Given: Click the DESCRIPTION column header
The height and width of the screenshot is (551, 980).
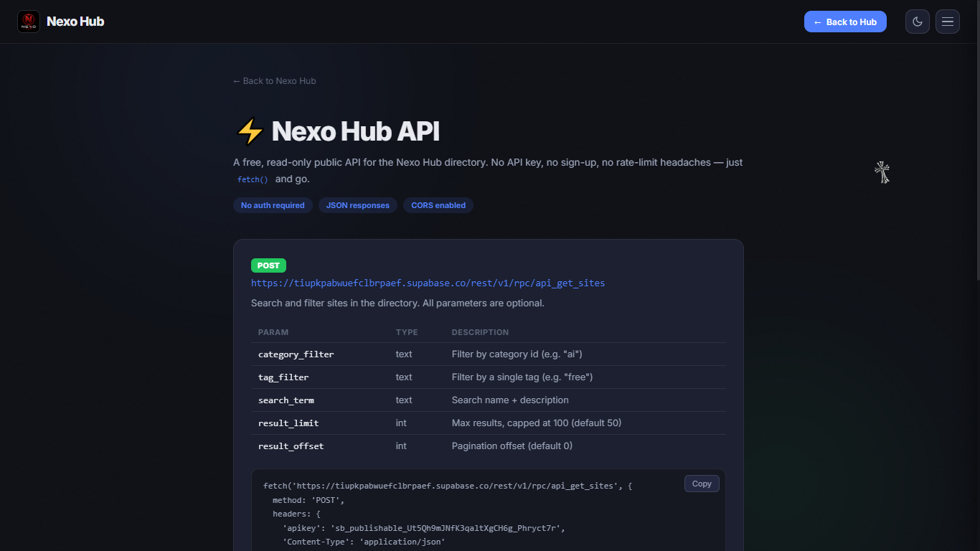Looking at the screenshot, I should [480, 332].
